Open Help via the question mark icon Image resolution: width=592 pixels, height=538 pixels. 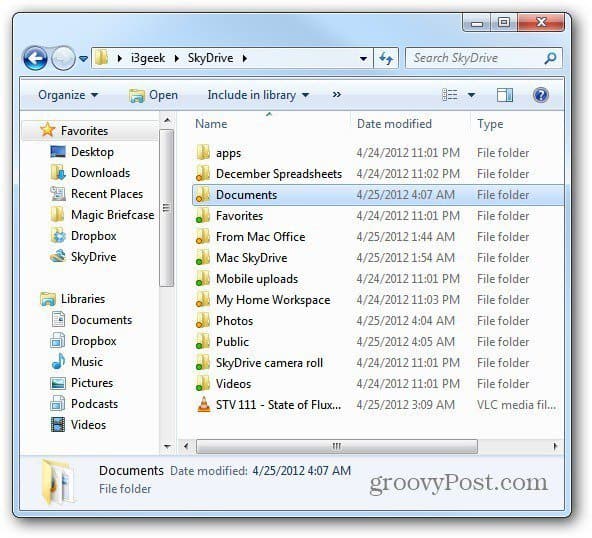click(541, 95)
